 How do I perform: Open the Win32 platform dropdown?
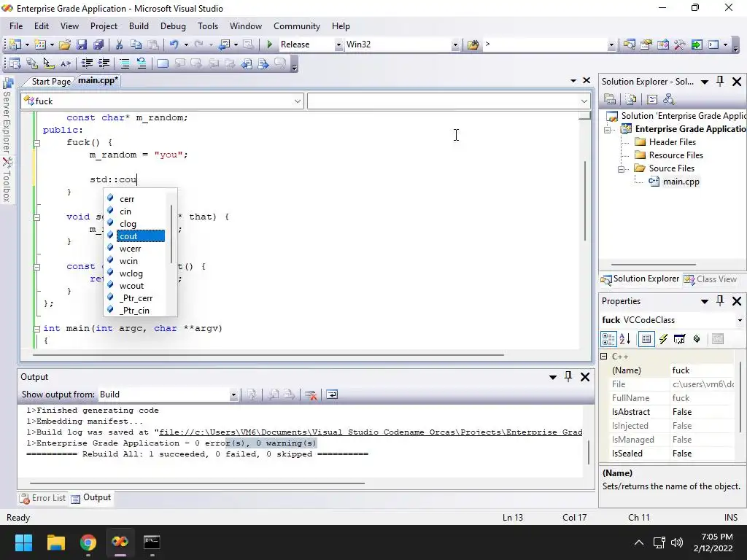(x=455, y=44)
